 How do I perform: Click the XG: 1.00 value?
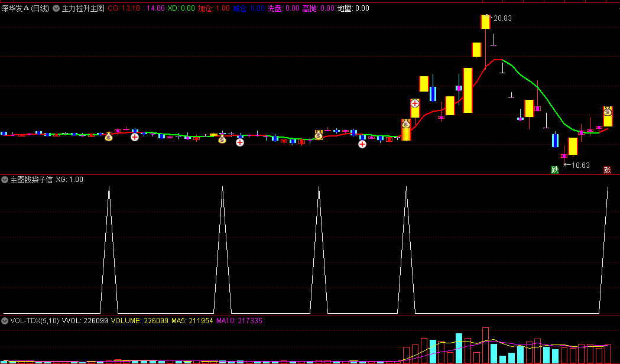(70, 180)
